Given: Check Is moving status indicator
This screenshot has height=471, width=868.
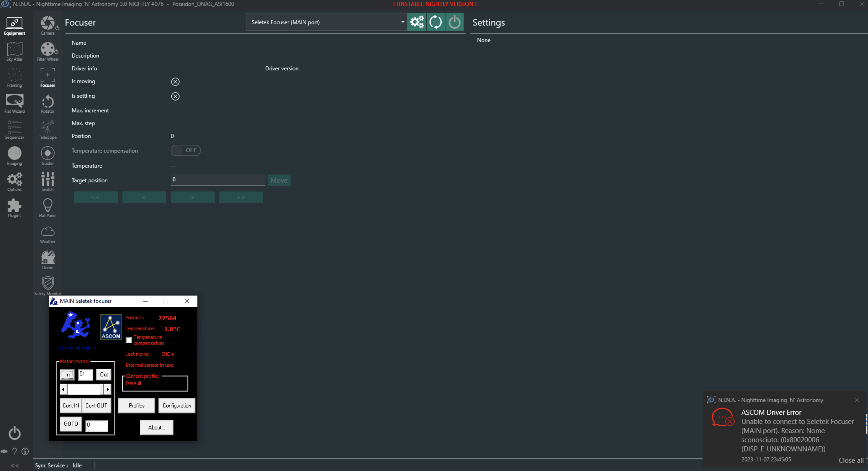Looking at the screenshot, I should click(175, 81).
